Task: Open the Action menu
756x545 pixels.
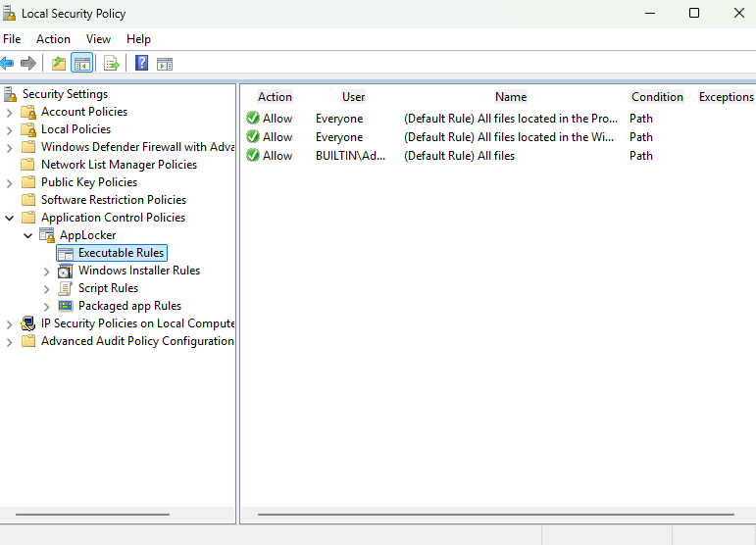Action: (53, 39)
